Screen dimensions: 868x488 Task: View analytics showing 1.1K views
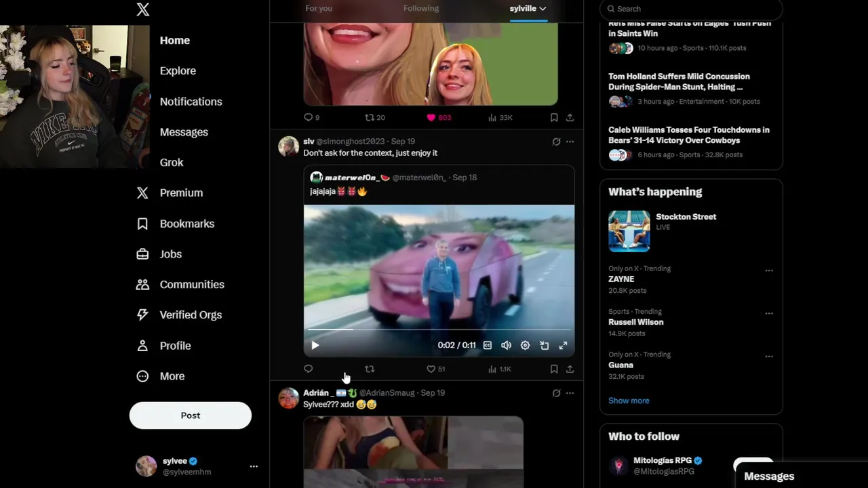(x=500, y=369)
